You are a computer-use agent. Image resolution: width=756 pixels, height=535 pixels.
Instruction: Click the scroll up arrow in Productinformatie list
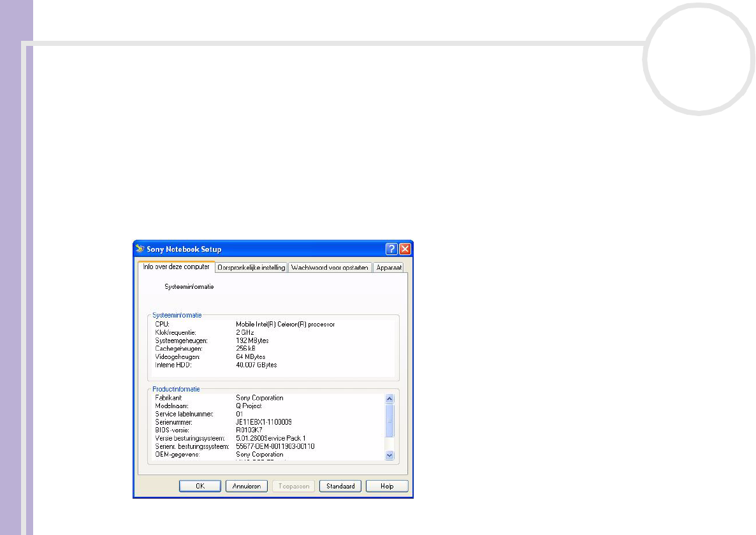pos(389,399)
